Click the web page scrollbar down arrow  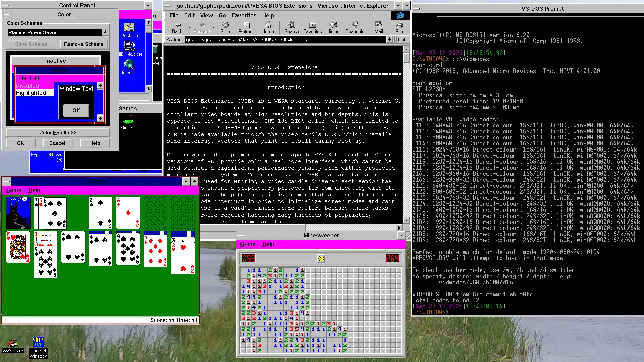pyautogui.click(x=406, y=220)
